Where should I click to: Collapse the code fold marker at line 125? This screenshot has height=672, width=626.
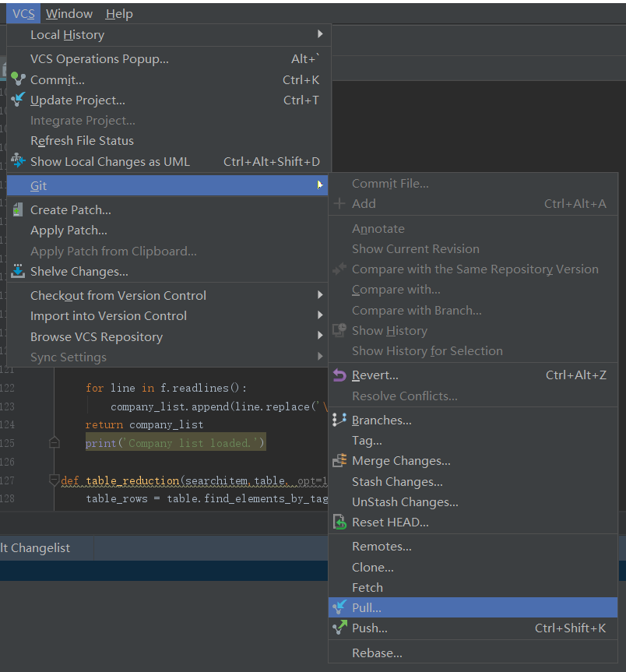coord(55,442)
